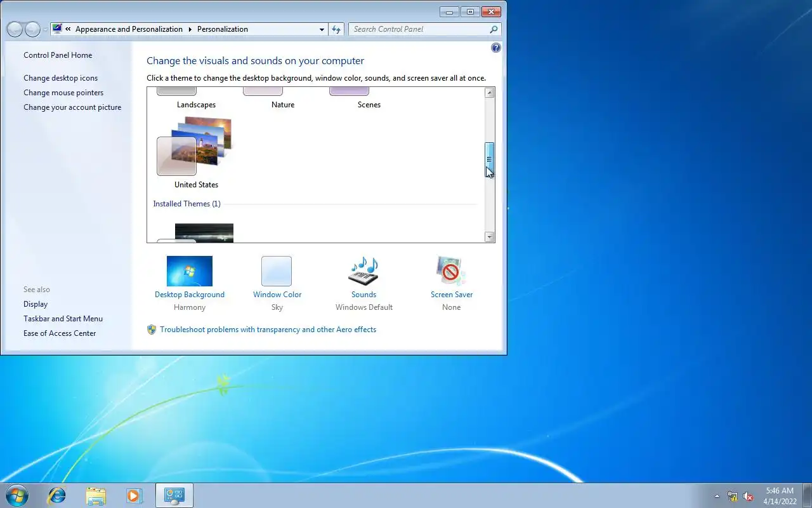Maximize the Personalization window
The width and height of the screenshot is (812, 508).
[x=470, y=11]
